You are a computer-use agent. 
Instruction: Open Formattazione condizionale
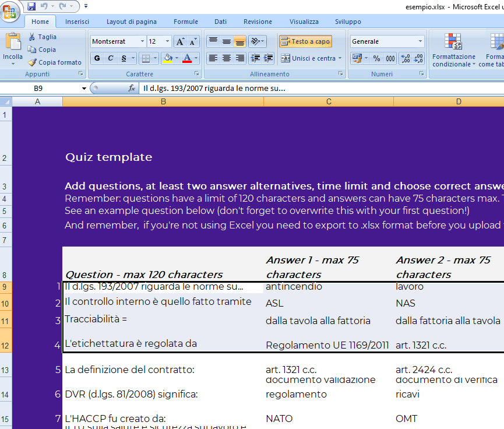coord(453,50)
